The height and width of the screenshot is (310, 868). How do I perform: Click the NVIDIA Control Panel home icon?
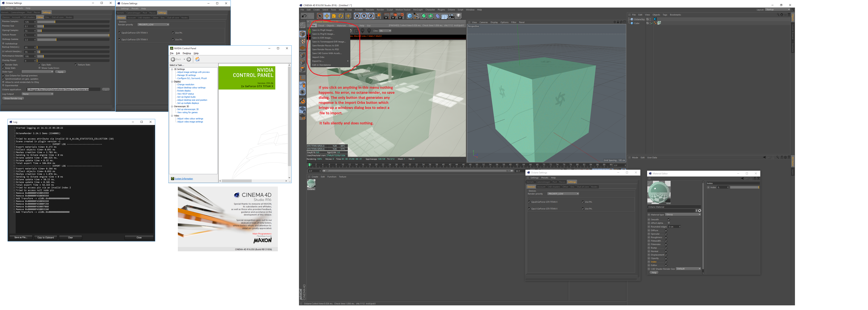pos(197,59)
